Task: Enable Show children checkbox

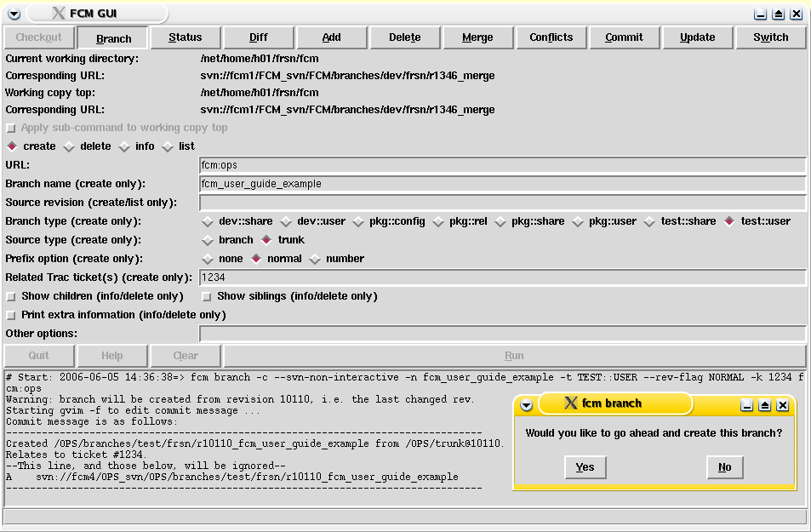Action: (11, 296)
